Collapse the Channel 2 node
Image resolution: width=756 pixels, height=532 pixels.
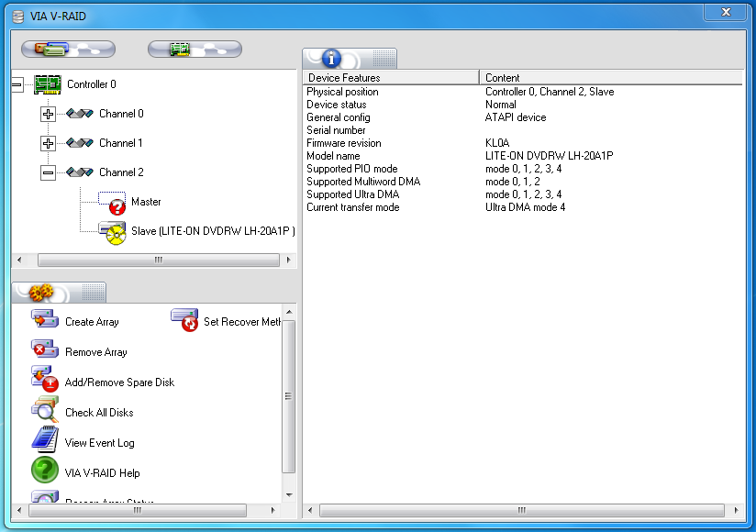coord(48,173)
